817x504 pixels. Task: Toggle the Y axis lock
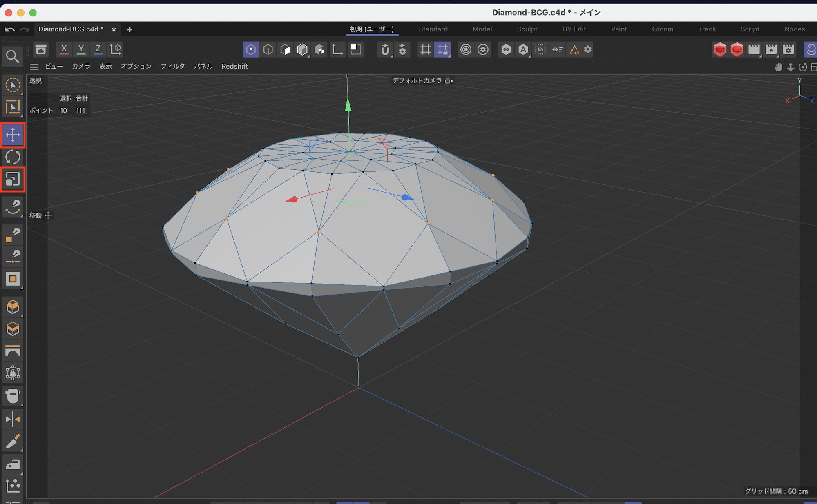click(x=81, y=49)
